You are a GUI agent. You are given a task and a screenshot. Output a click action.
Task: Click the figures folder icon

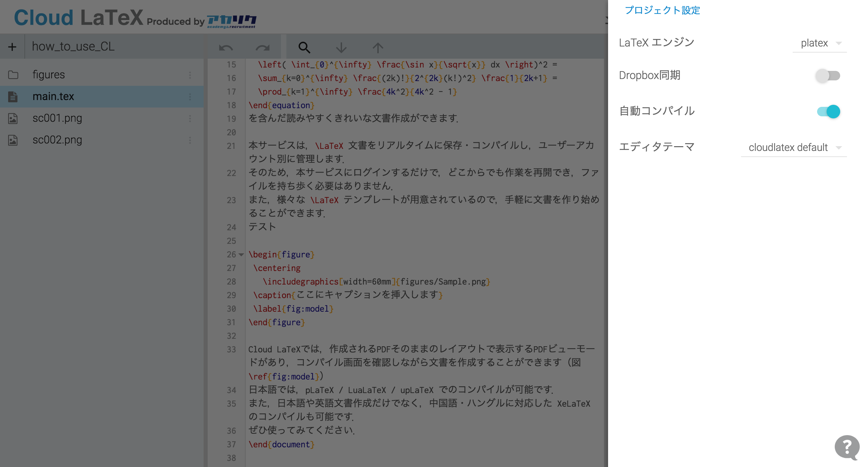(13, 75)
